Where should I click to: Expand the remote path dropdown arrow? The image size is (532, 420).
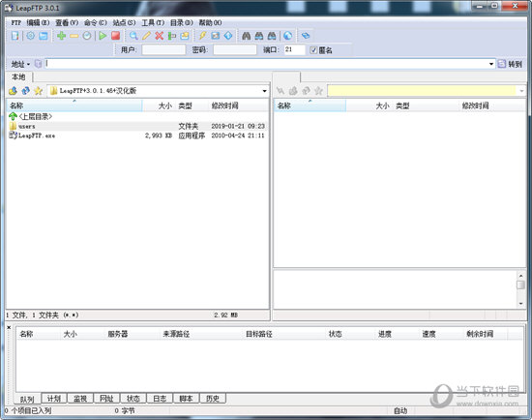coord(521,91)
